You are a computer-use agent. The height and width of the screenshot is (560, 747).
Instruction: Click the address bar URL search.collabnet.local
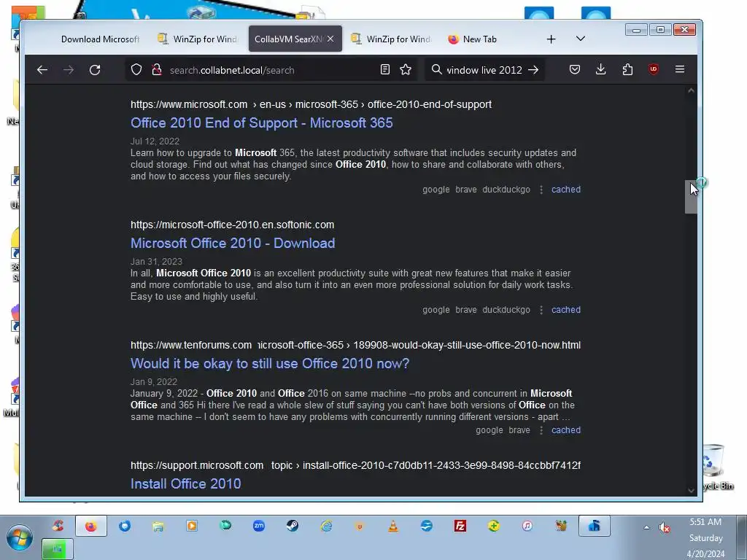[x=232, y=70]
